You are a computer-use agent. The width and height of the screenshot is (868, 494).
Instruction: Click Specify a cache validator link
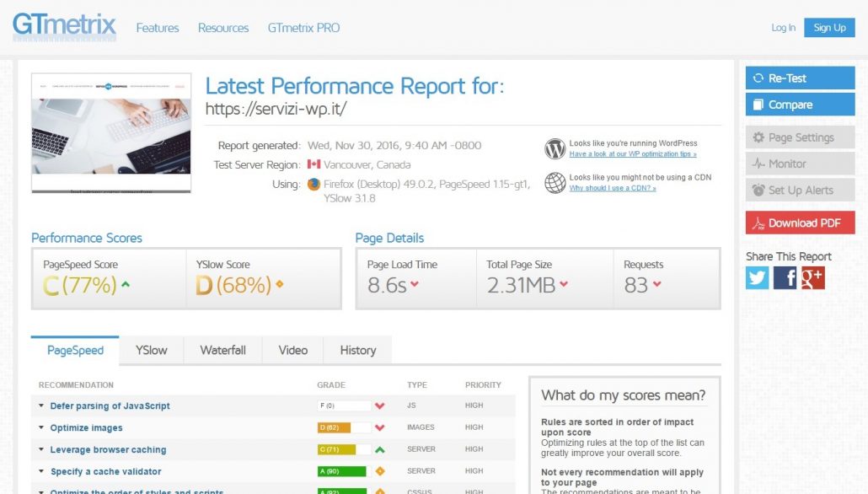coord(105,471)
